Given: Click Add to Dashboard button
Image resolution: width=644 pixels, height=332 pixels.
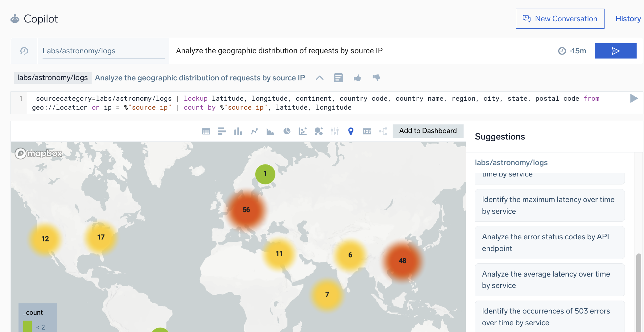Looking at the screenshot, I should click(x=428, y=131).
